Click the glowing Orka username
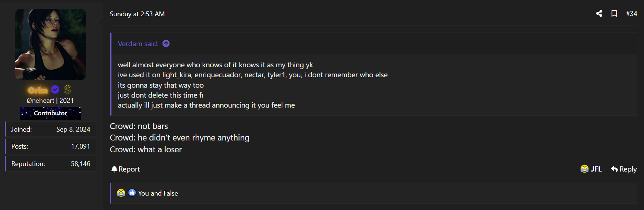The width and height of the screenshot is (644, 210). click(x=38, y=90)
